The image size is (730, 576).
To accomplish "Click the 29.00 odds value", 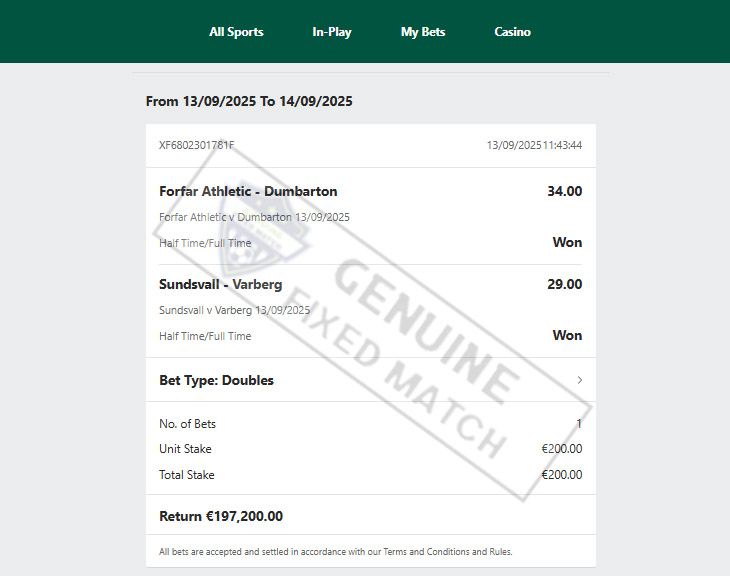I will pyautogui.click(x=564, y=285).
